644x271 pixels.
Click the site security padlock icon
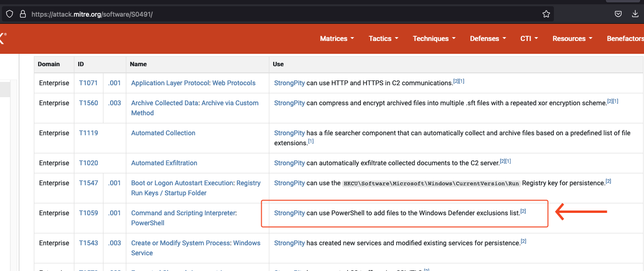[22, 14]
